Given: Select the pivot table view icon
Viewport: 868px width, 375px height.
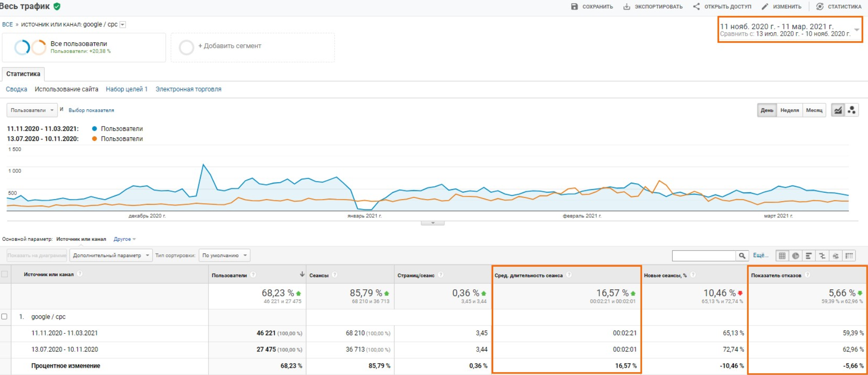Looking at the screenshot, I should (849, 256).
